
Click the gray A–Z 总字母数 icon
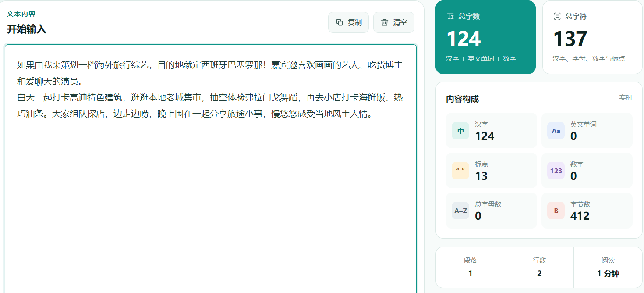[460, 211]
